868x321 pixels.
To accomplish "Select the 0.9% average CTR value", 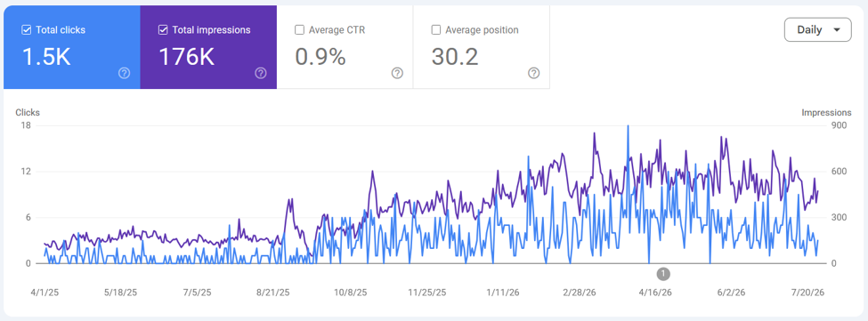I will pos(320,56).
